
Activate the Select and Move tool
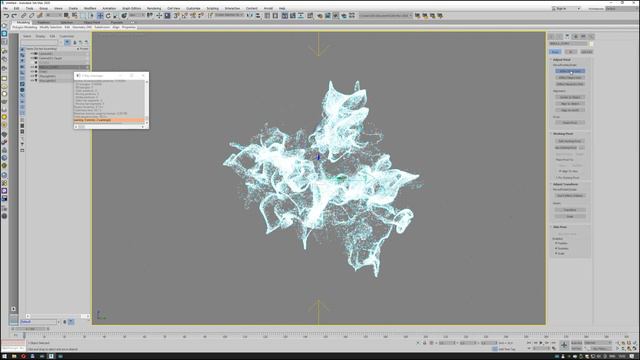click(x=100, y=16)
